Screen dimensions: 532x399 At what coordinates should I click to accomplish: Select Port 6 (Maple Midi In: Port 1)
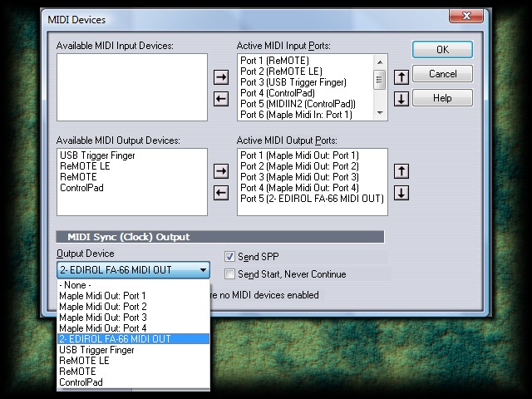coord(305,115)
